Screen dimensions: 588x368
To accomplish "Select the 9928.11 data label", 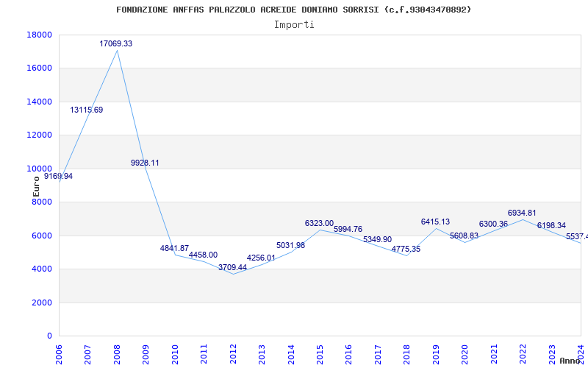I will 145,163.
